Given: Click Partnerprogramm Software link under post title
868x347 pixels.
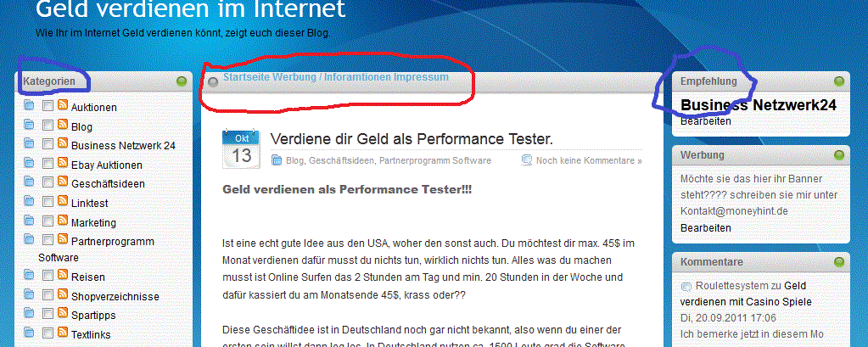Looking at the screenshot, I should pos(435,160).
